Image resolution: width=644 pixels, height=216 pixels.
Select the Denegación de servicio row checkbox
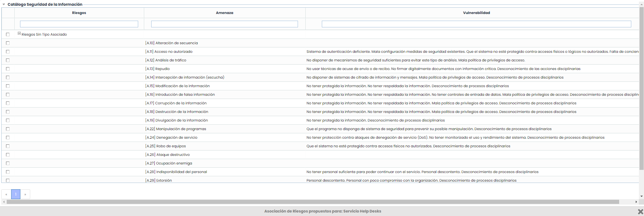tap(8, 137)
